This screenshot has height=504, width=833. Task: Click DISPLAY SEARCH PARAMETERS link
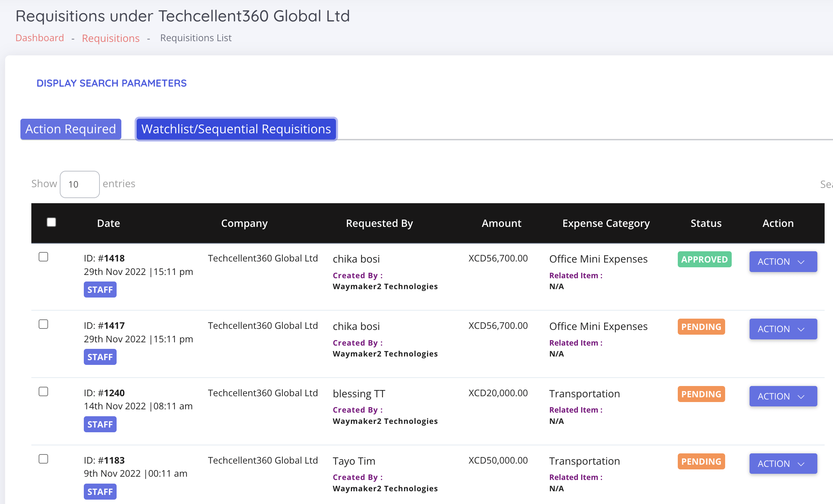(x=112, y=83)
